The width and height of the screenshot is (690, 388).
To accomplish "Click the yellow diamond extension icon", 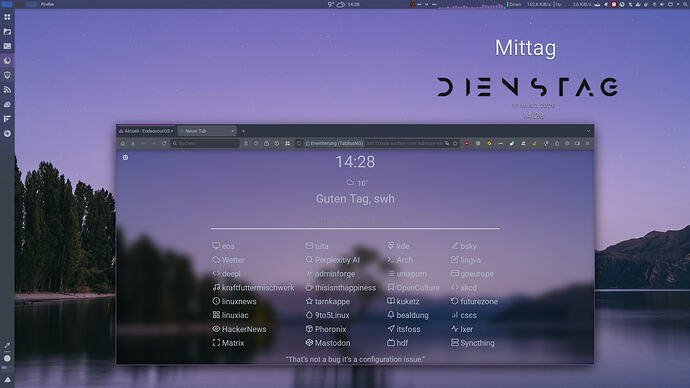I will [489, 143].
